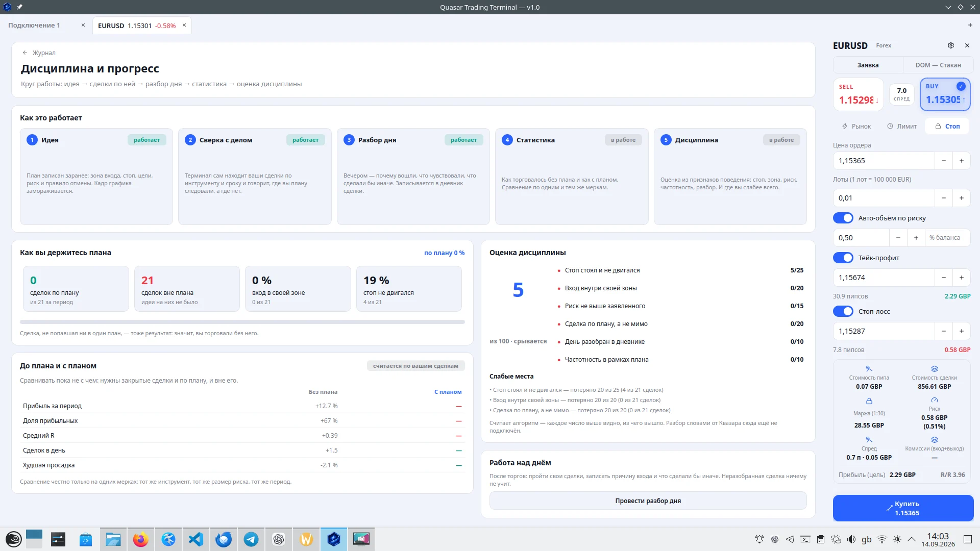
Task: Open Telegram from the taskbar
Action: coord(251,539)
